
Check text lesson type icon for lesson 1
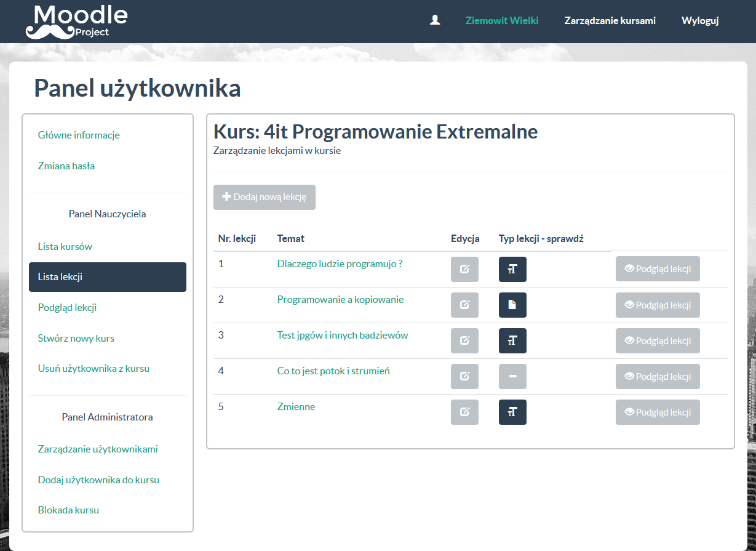pos(512,269)
